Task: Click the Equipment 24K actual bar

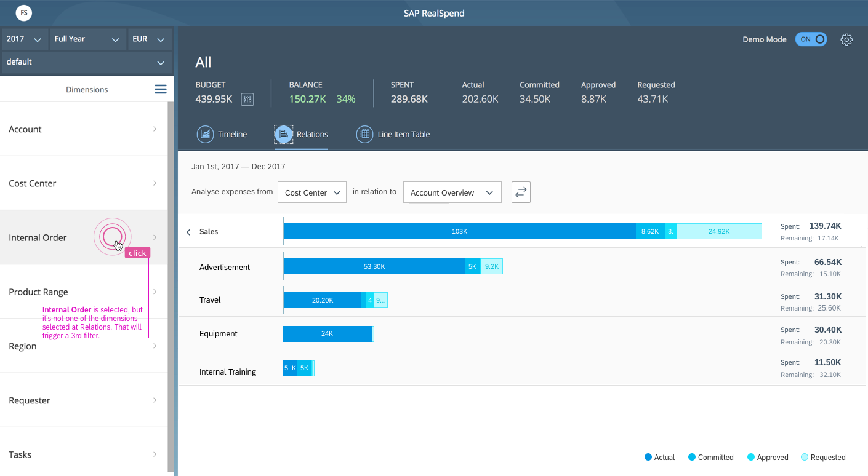Action: [x=328, y=333]
